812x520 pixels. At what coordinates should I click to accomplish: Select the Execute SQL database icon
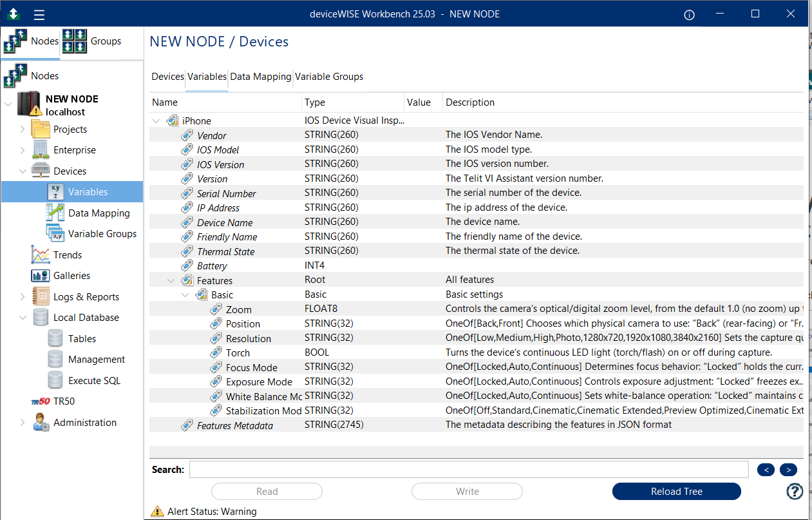point(56,380)
